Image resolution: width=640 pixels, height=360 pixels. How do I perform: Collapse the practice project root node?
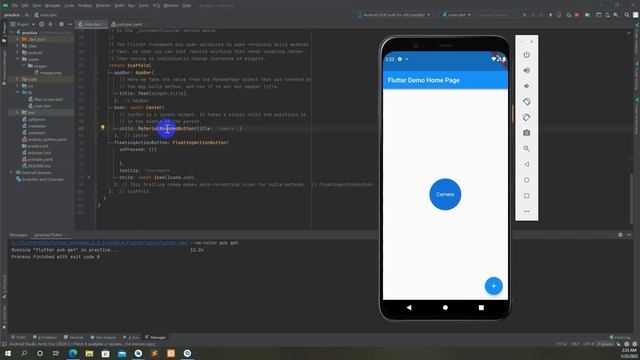point(12,33)
